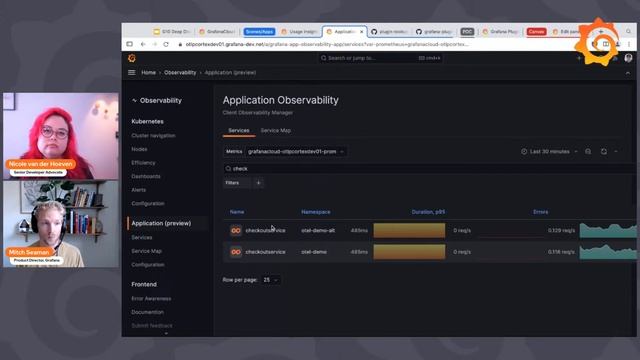Open Configuration under Kubernetes section
640x360 pixels.
148,203
